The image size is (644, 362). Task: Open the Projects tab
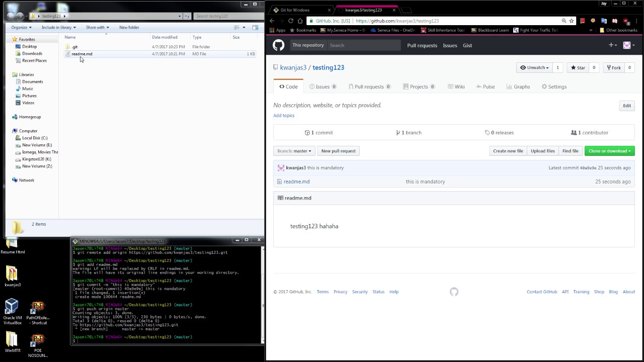[x=419, y=86]
